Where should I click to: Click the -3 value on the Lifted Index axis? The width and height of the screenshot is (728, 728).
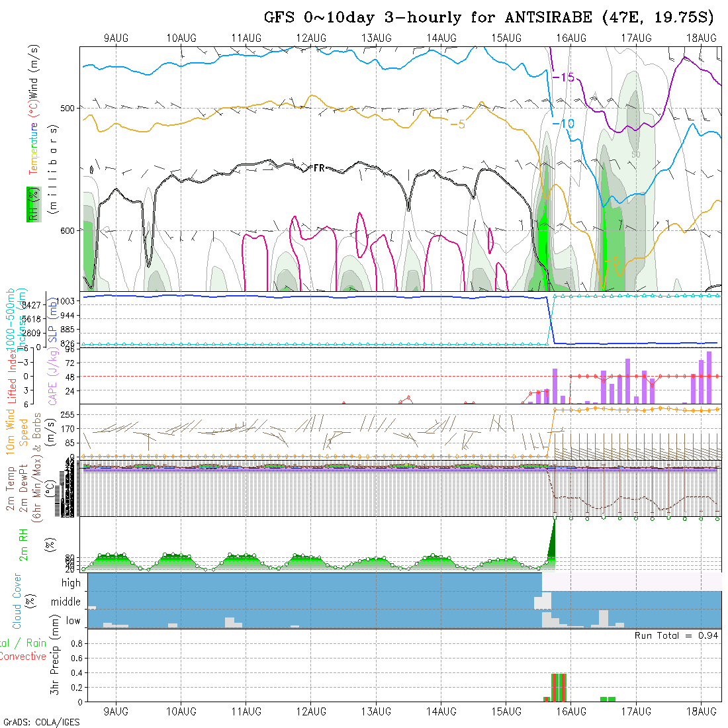coord(23,362)
